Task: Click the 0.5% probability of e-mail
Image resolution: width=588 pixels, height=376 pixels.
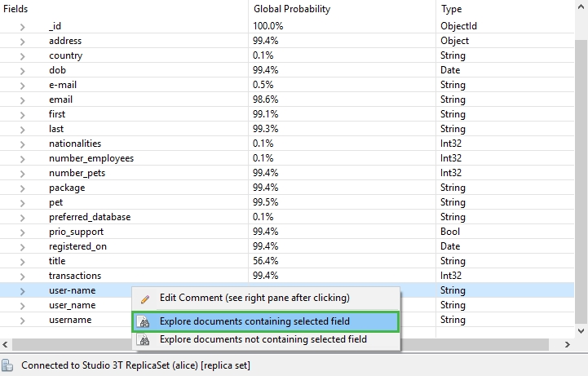Action: (x=263, y=85)
